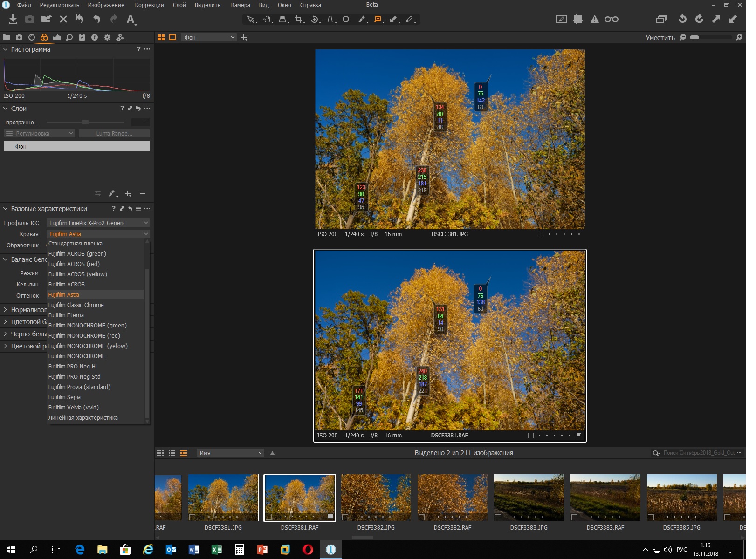The width and height of the screenshot is (756, 559).
Task: Open the Lens circle tool tab
Action: (x=32, y=37)
